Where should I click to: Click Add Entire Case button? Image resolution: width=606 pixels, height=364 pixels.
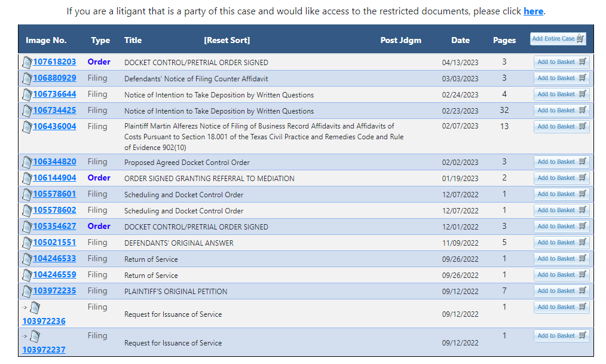pyautogui.click(x=558, y=39)
